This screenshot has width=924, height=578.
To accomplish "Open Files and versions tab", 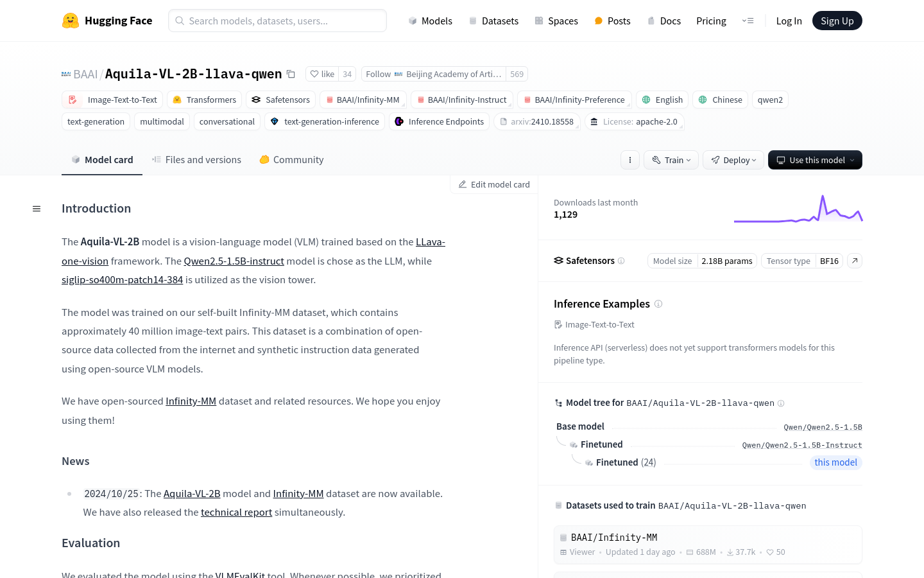I will [196, 160].
